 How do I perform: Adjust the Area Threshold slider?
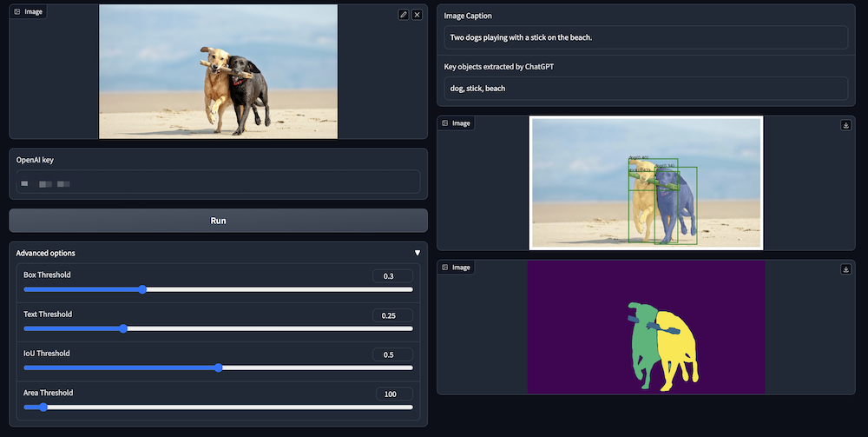coord(218,407)
